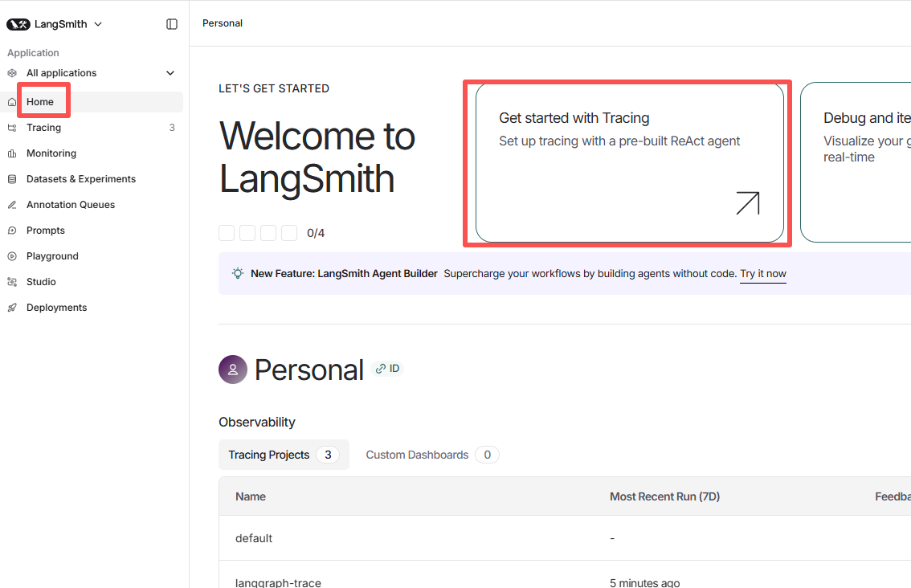Check the first onboarding progress box
911x588 pixels.
(227, 233)
